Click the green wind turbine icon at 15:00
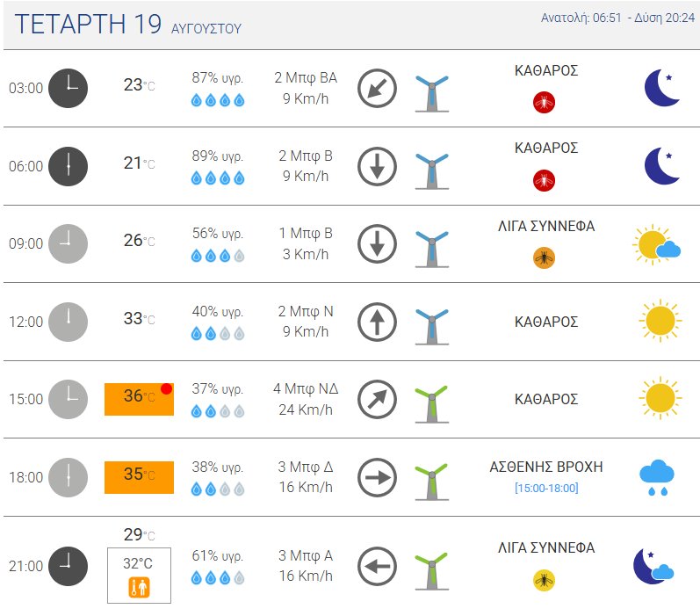Image resolution: width=700 pixels, height=616 pixels. 432,404
